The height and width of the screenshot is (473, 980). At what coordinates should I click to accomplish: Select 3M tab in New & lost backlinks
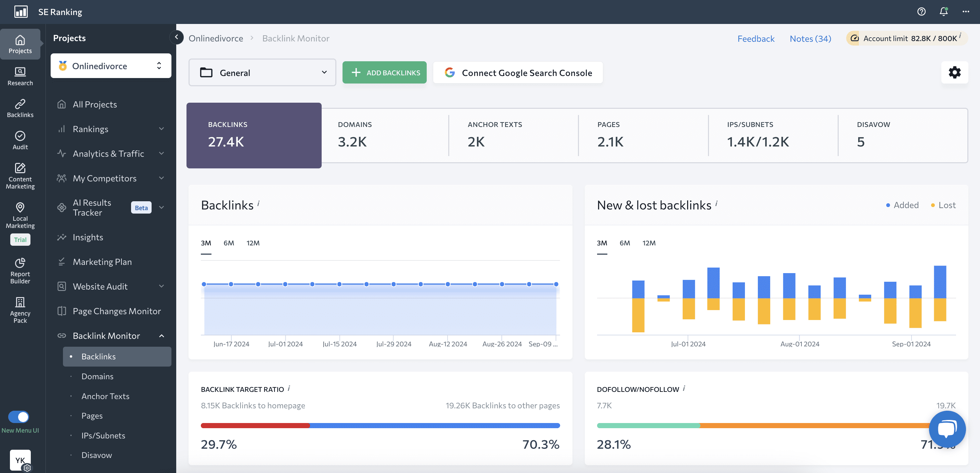click(x=602, y=243)
